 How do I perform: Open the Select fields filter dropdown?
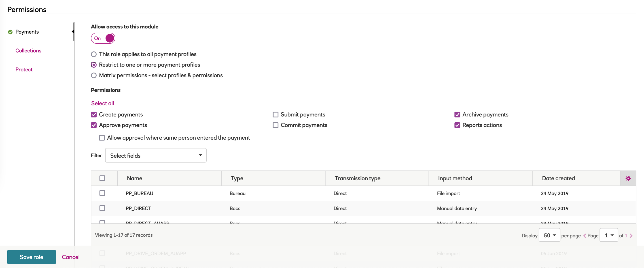pyautogui.click(x=155, y=156)
